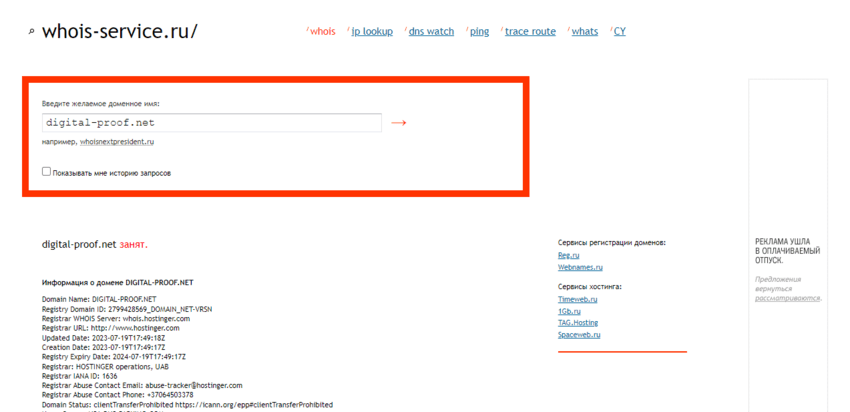This screenshot has height=412, width=850.
Task: Switch to the whois tab
Action: (322, 31)
